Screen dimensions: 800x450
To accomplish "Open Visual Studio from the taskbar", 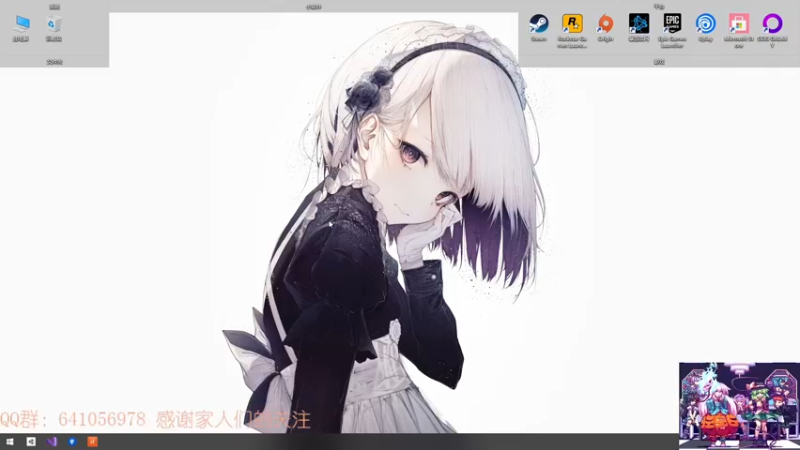I will point(52,442).
